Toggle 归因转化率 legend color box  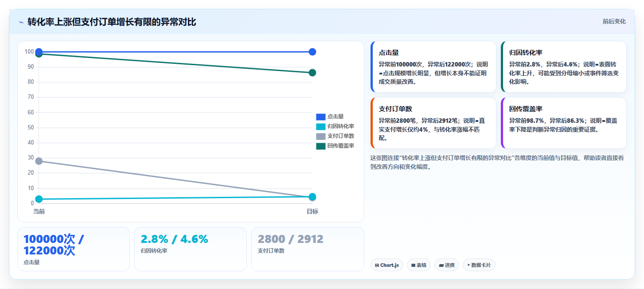click(x=320, y=126)
